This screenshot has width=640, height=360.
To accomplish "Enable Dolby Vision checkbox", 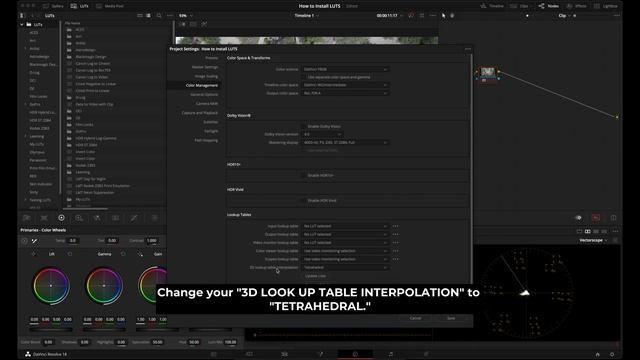I will pos(304,127).
